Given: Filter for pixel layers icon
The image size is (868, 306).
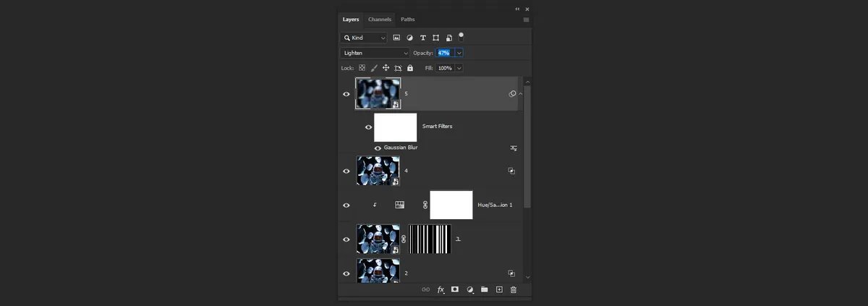Looking at the screenshot, I should click(x=396, y=38).
